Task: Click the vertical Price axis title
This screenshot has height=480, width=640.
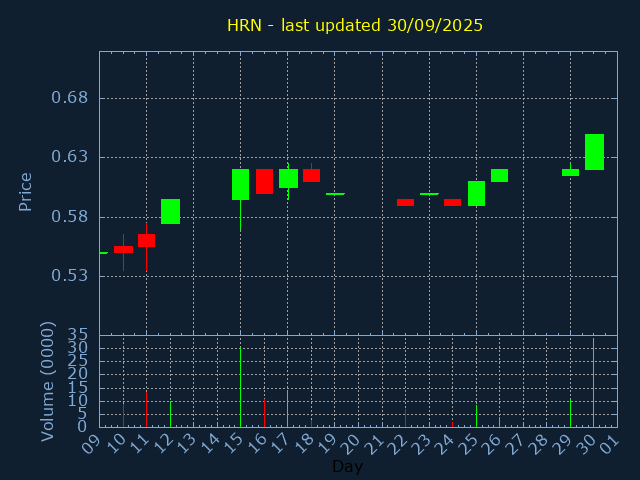Action: [x=25, y=192]
